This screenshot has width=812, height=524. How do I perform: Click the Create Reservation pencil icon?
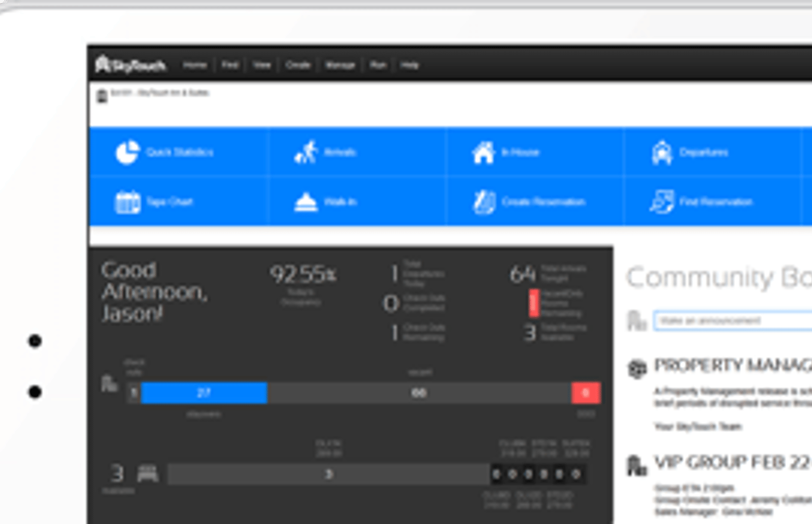click(x=484, y=202)
